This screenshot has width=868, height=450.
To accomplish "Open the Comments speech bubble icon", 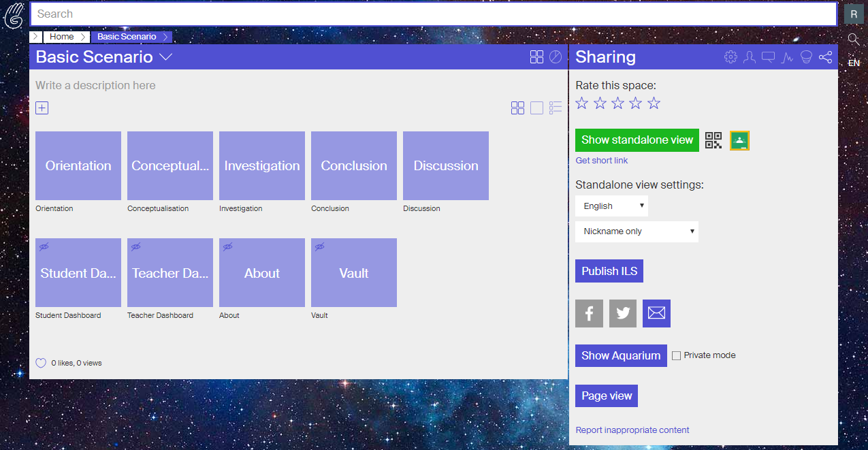I will coord(769,57).
